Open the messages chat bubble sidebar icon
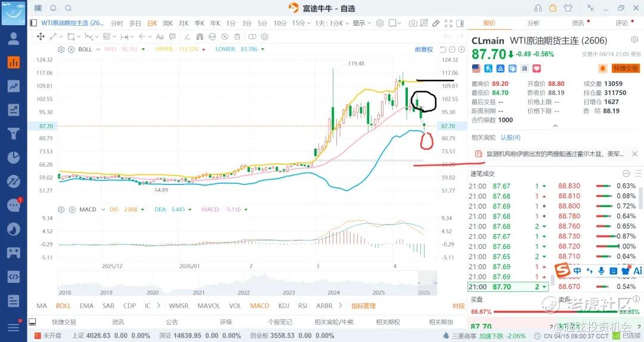The height and width of the screenshot is (342, 644). pos(14,205)
